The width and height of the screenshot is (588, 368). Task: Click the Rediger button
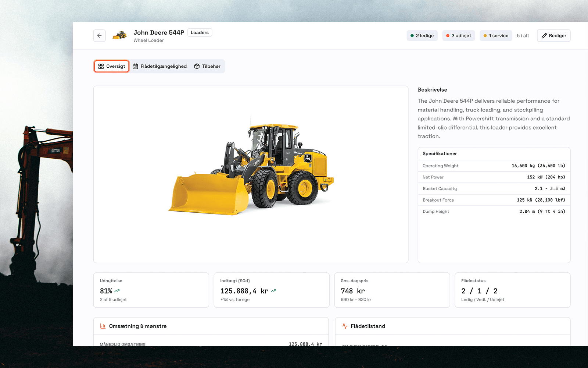point(553,36)
